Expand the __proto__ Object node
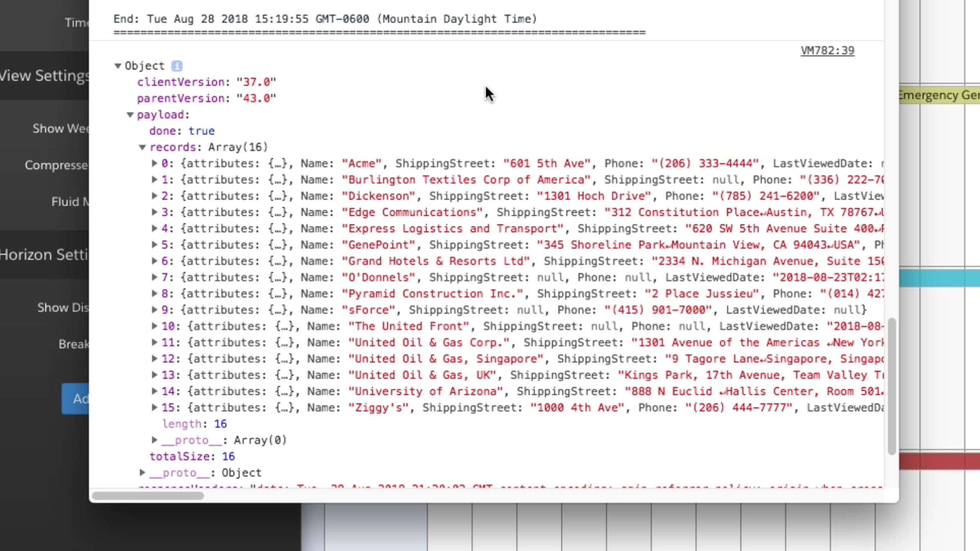This screenshot has width=980, height=551. click(142, 473)
